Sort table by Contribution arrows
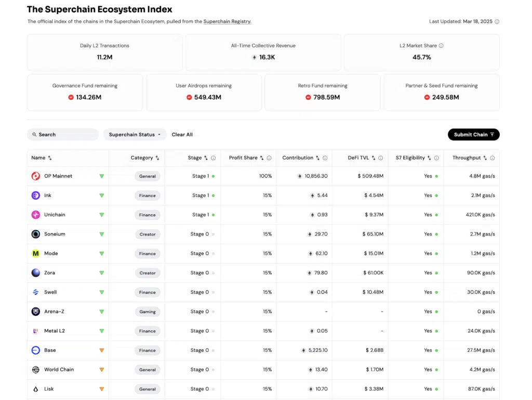Viewport: 532px width, 400px height. 317,158
